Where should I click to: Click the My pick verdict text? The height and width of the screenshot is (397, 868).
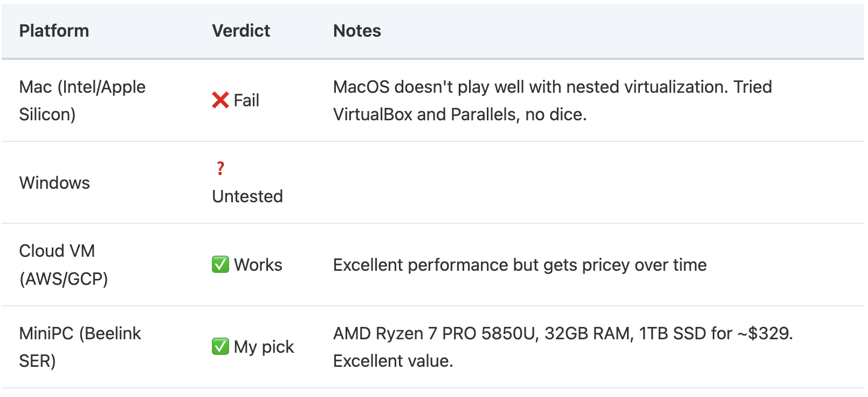point(264,347)
